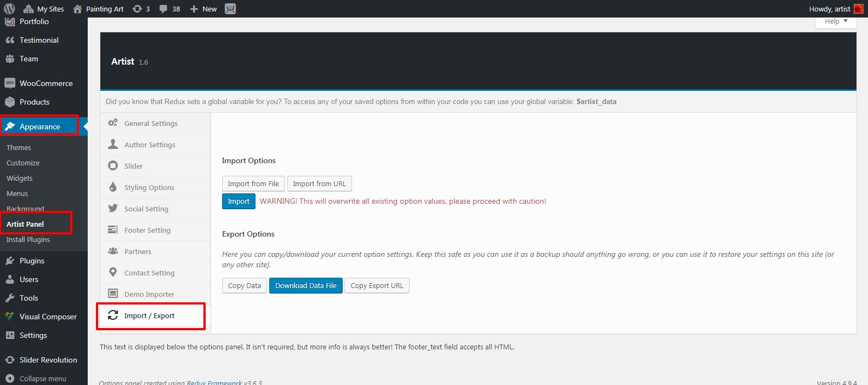Viewport: 868px width, 385px height.
Task: Click the Slider Revolution refresh icon
Action: (x=10, y=360)
